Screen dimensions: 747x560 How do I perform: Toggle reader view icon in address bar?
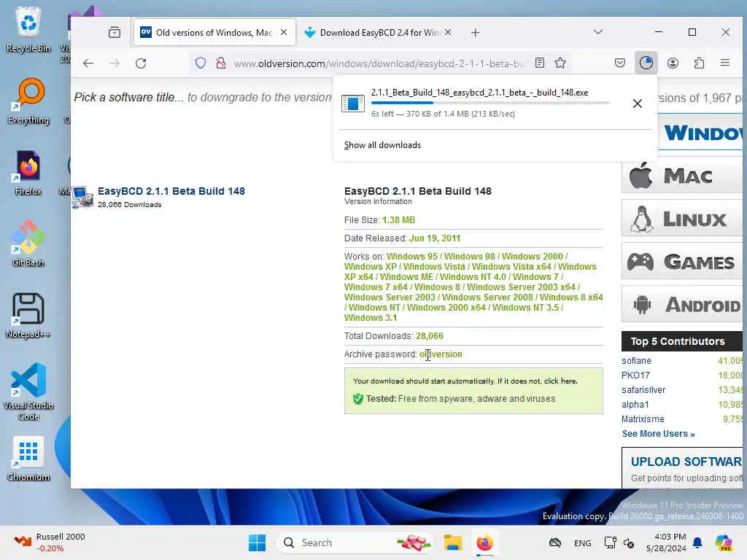coord(540,63)
